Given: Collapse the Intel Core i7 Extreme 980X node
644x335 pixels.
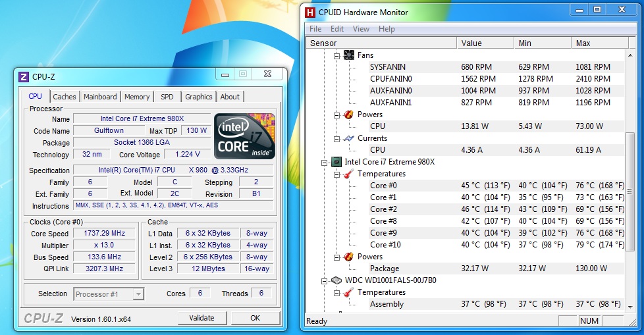Looking at the screenshot, I should coord(324,163).
